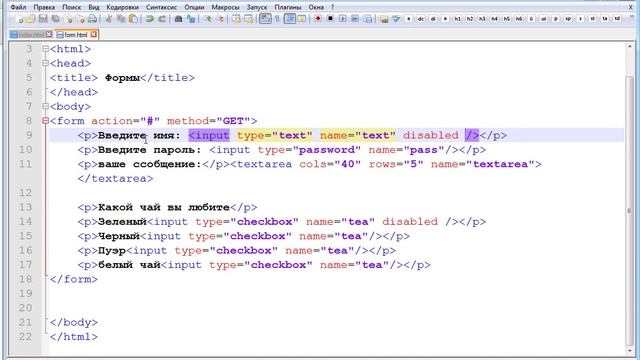640x360 pixels.
Task: Open the Плагины menu
Action: [x=288, y=7]
